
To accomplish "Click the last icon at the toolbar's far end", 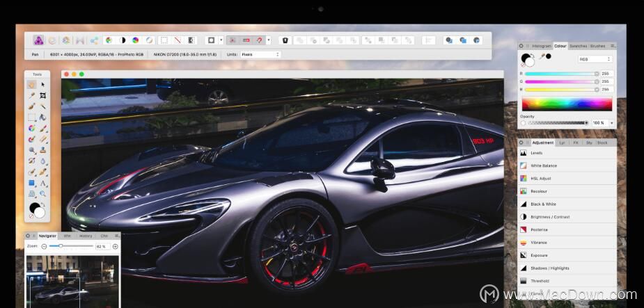I will pos(476,40).
